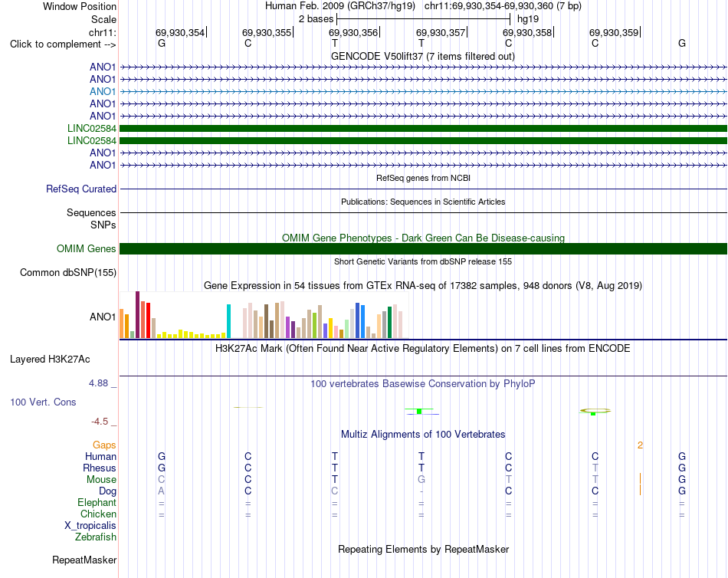Click the dark green OMIM Genes bar

click(x=423, y=248)
